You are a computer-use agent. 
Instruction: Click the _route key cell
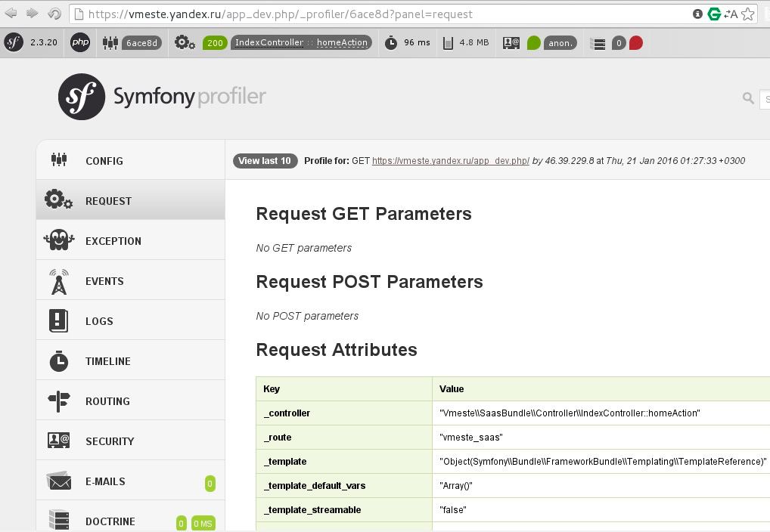344,438
